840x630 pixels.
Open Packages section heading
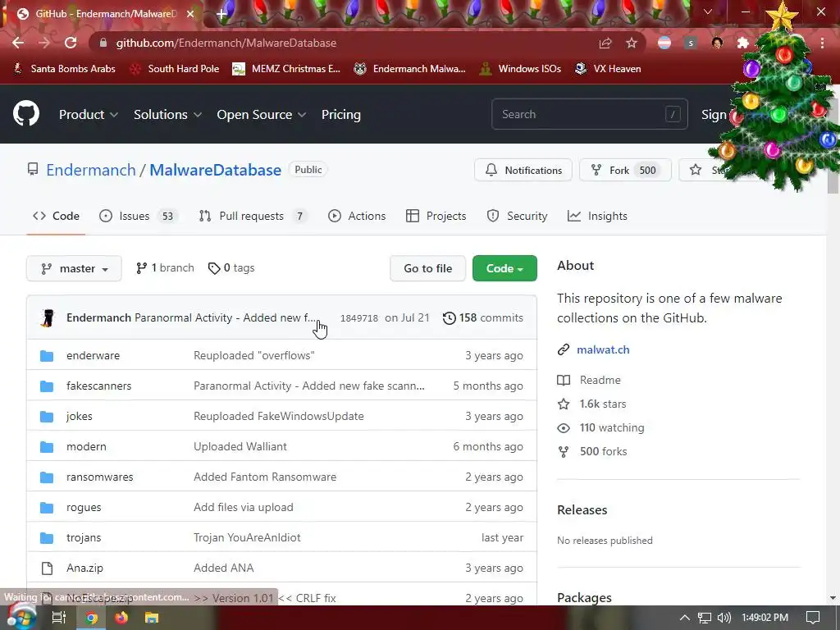click(x=584, y=597)
